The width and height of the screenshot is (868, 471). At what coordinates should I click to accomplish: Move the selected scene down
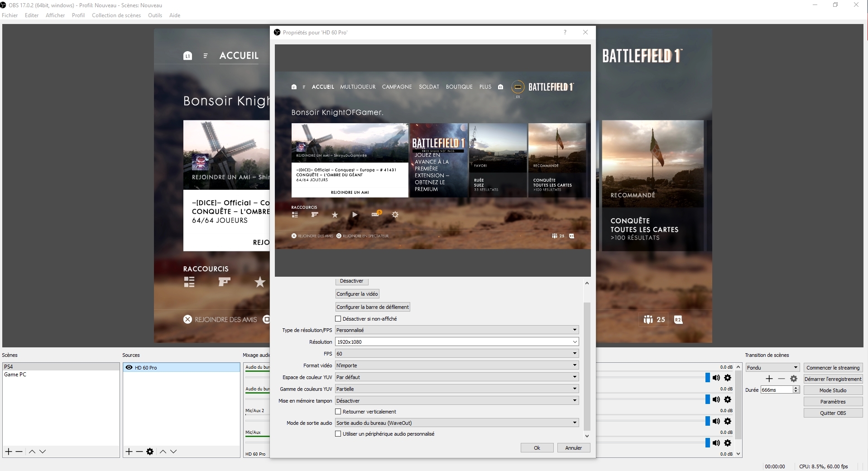tap(43, 452)
